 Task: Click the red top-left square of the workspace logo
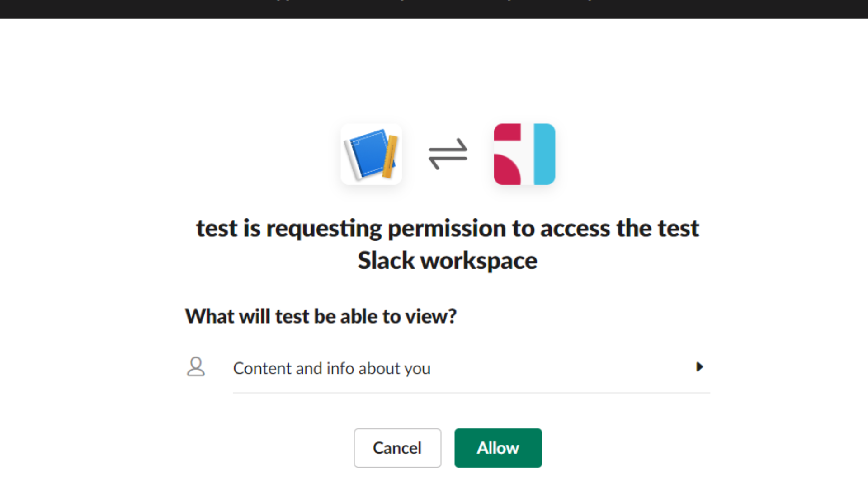click(x=507, y=132)
